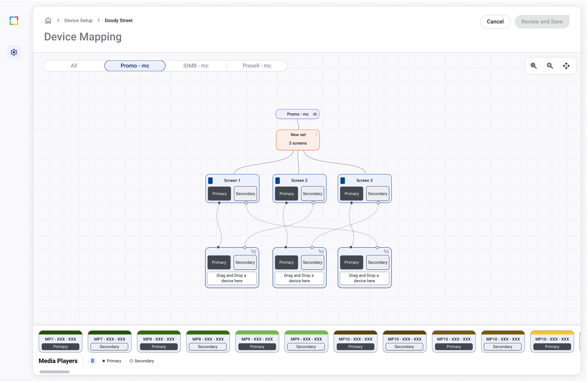
Task: Toggle eye visibility on Promo - mc node
Action: pos(315,114)
